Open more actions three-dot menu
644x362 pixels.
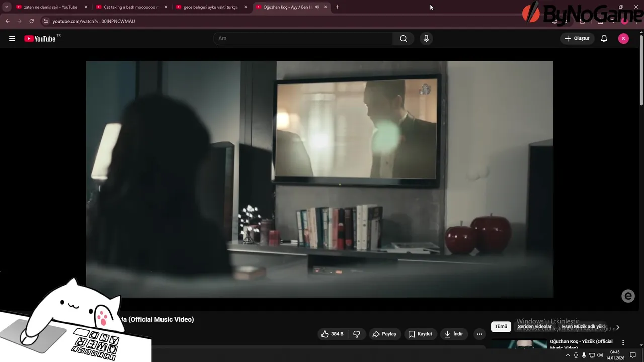tap(479, 334)
